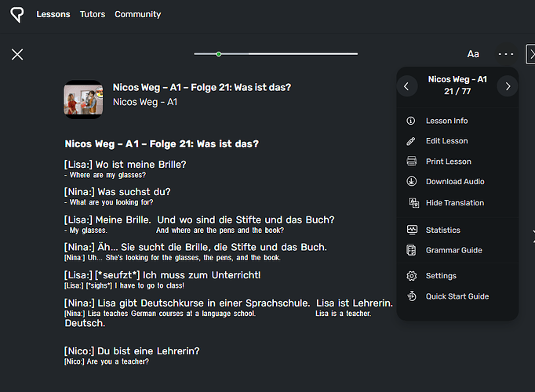Open the Quick Start Guide icon

point(412,296)
